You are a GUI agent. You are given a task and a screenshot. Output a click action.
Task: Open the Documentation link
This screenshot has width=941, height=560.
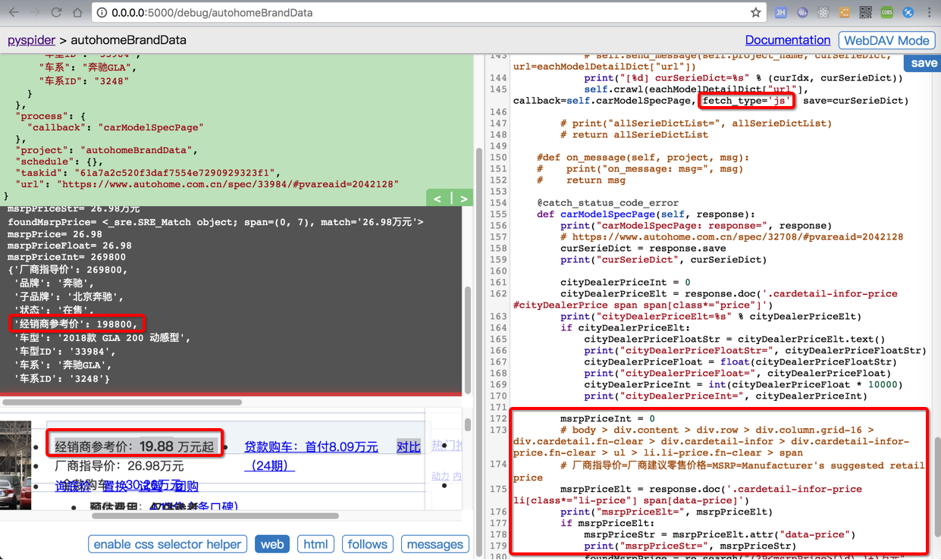(787, 40)
